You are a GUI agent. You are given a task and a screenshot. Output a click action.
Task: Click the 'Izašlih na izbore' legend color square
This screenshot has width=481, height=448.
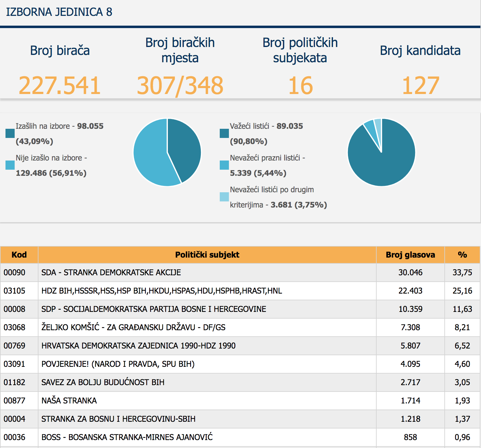coord(10,133)
